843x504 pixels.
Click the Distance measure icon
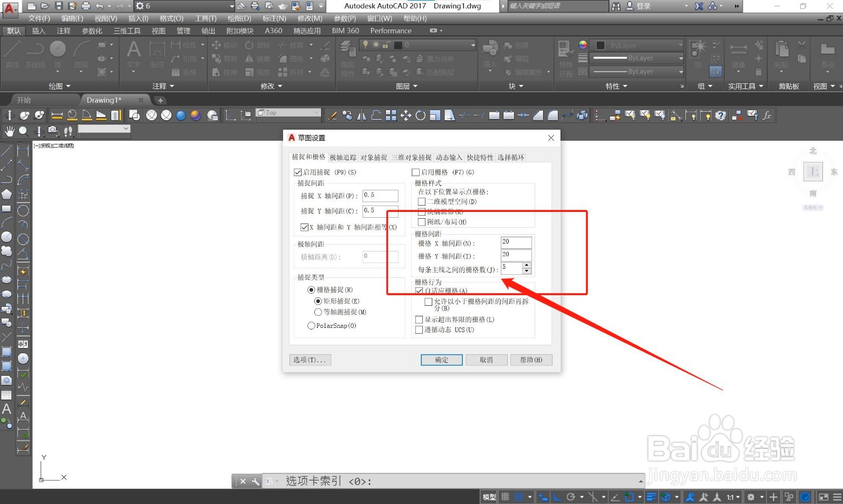pos(57,115)
